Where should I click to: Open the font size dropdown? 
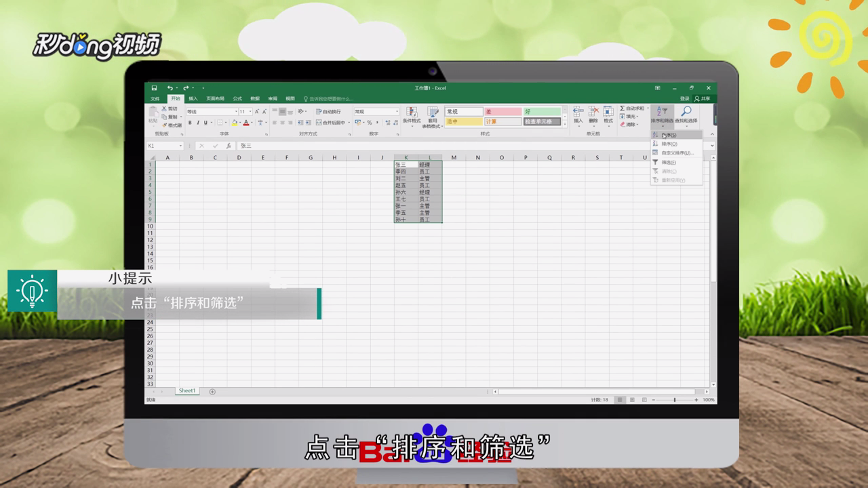pyautogui.click(x=250, y=111)
